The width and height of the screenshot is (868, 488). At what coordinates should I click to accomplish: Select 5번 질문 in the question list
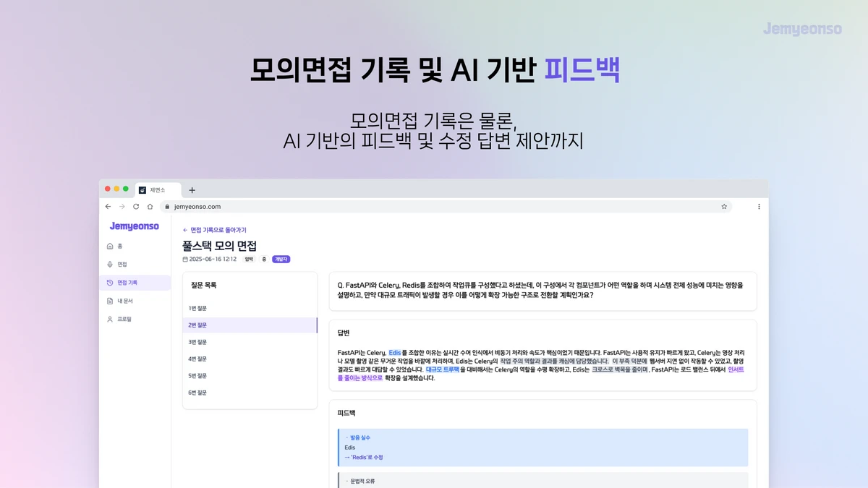coord(250,376)
